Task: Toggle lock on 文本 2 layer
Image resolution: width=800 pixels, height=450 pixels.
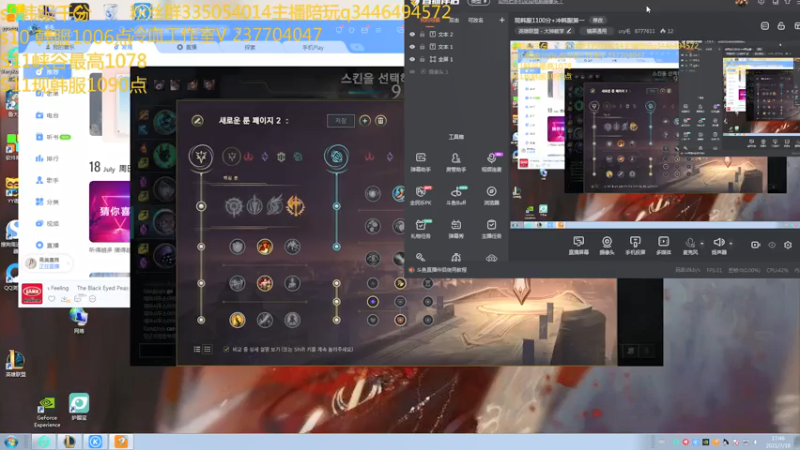Action: tap(422, 34)
